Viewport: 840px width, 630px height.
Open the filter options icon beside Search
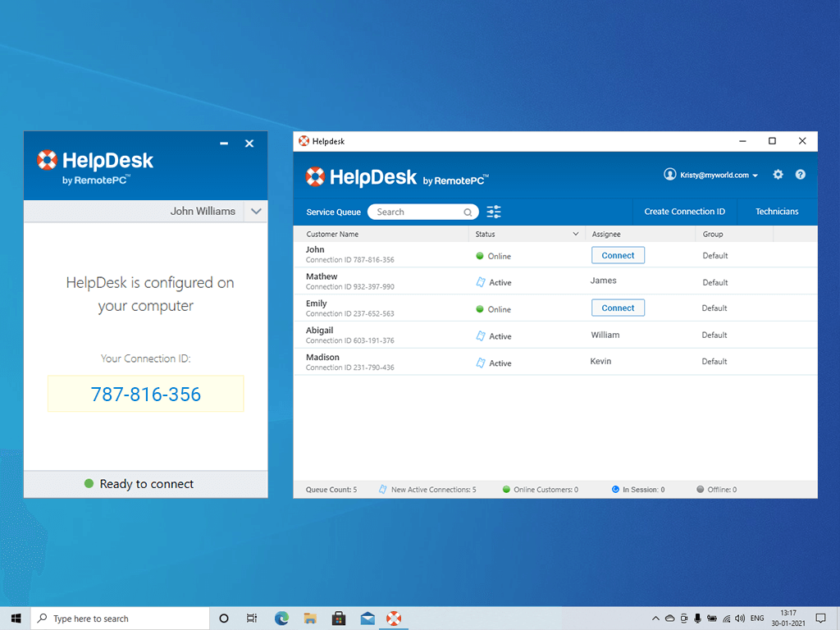[x=493, y=212]
